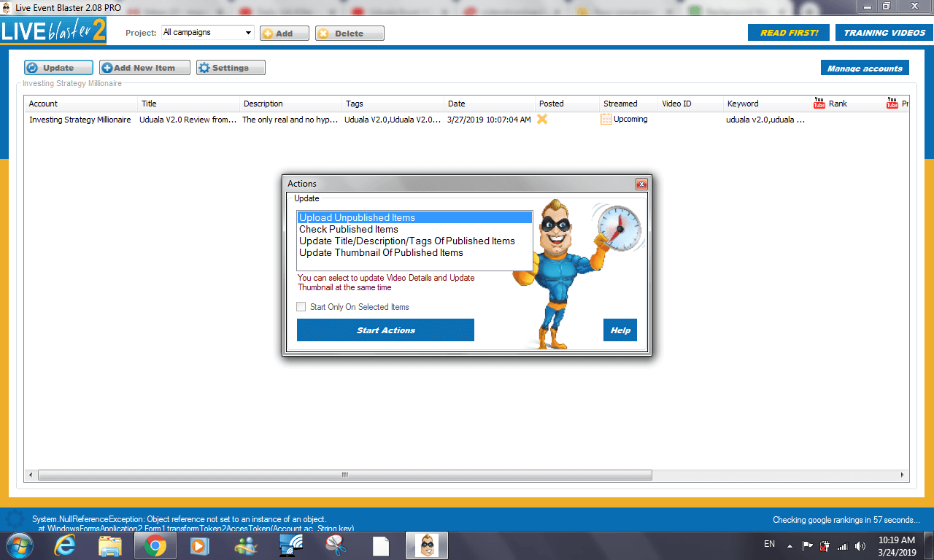The width and height of the screenshot is (934, 560).
Task: Select Update Title/Description/Tags Of Published Items
Action: coord(414,241)
